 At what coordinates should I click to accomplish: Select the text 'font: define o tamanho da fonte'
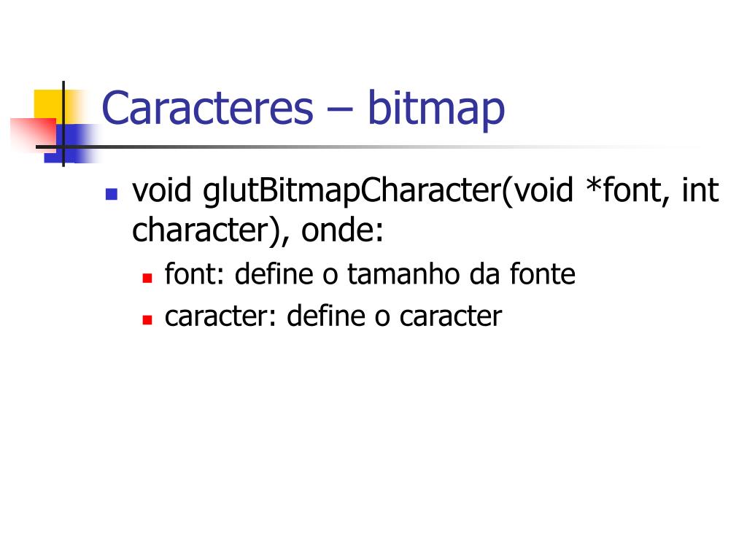tap(370, 274)
